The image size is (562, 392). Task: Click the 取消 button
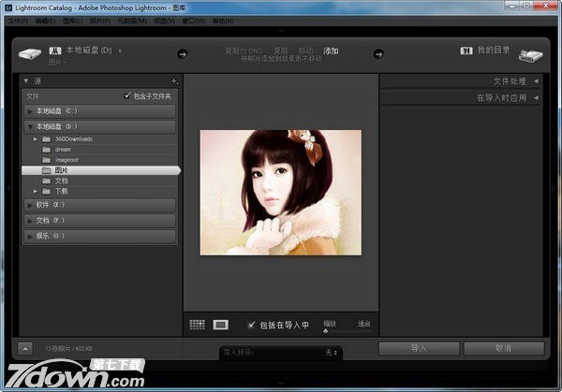(x=502, y=348)
